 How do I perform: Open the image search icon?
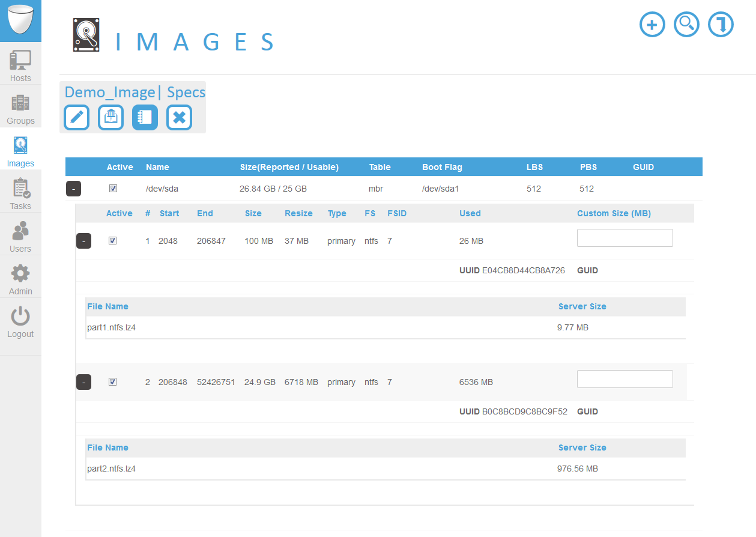[x=686, y=25]
